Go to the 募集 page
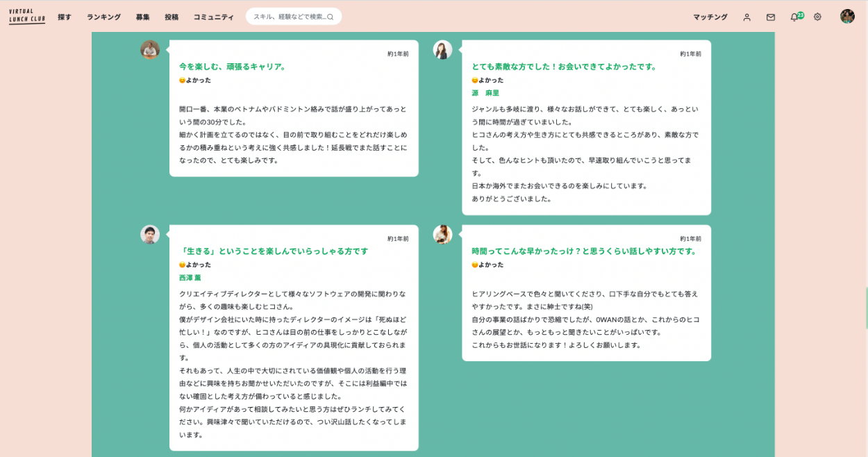Viewport: 868px width, 457px height. click(x=142, y=17)
